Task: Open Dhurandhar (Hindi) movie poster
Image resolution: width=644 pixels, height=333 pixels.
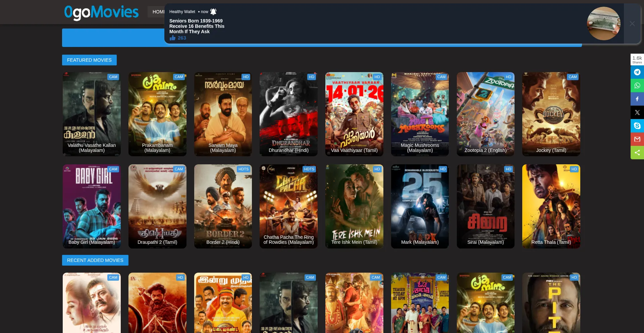Action: click(x=288, y=114)
